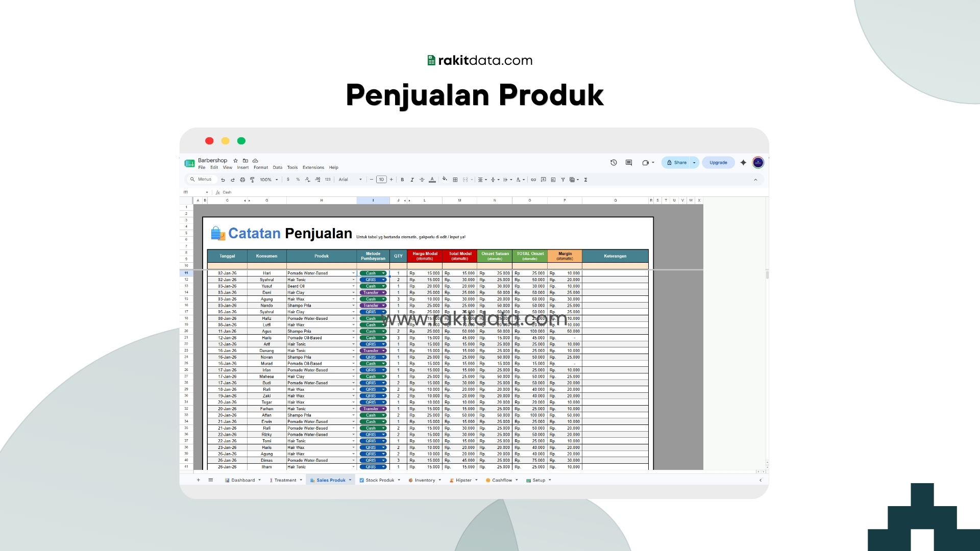The image size is (980, 551).
Task: Open the fill color picker
Action: click(x=445, y=179)
